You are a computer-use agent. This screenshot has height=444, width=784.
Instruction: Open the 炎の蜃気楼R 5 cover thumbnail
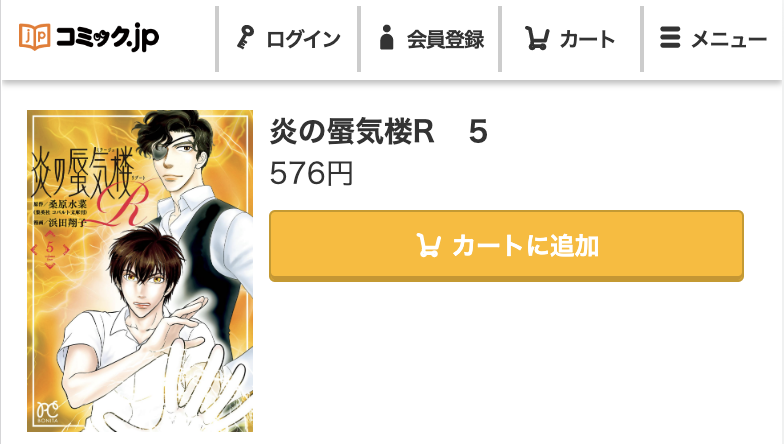pos(140,270)
